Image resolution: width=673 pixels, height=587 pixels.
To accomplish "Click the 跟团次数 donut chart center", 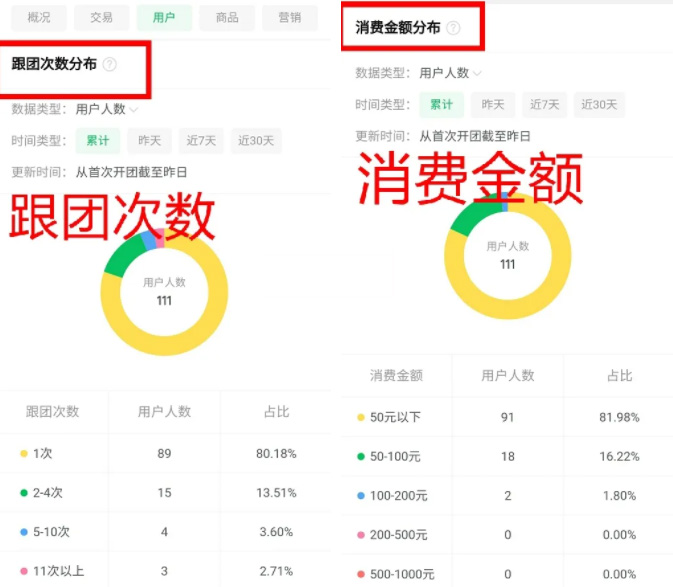I will (164, 293).
